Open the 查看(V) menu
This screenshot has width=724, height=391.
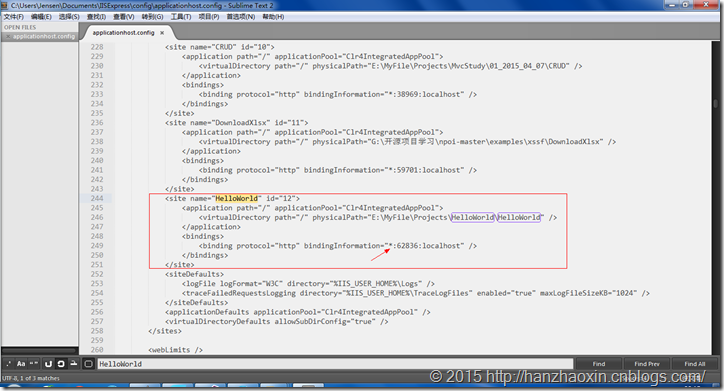pyautogui.click(x=124, y=17)
